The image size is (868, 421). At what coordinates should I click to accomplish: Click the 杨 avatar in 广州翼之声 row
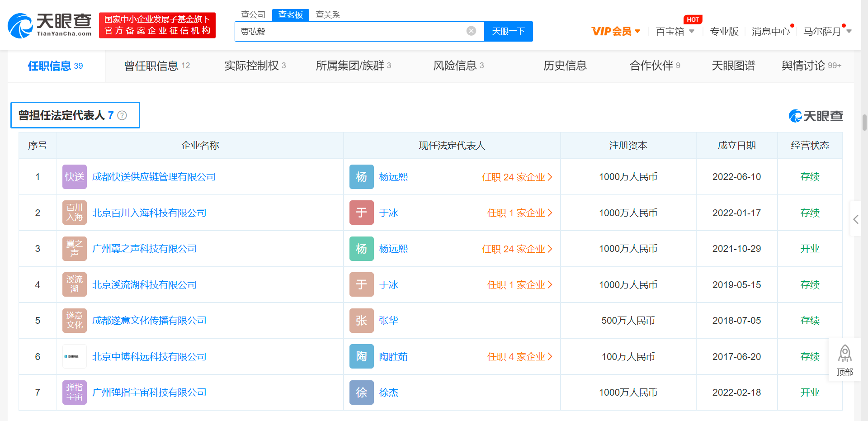coord(362,249)
